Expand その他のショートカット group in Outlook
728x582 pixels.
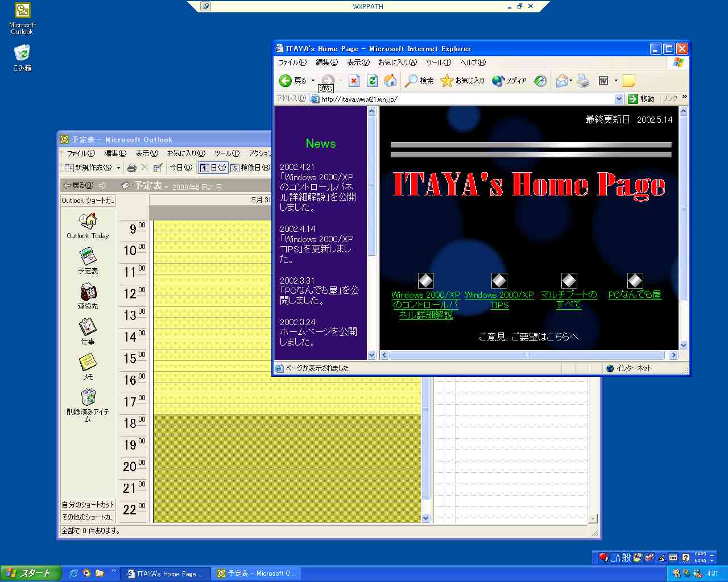point(88,517)
